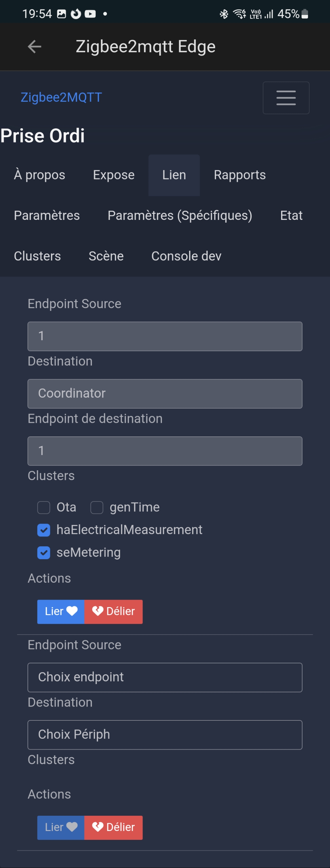Tap the Bluetooth status bar icon
The image size is (330, 868).
[224, 14]
